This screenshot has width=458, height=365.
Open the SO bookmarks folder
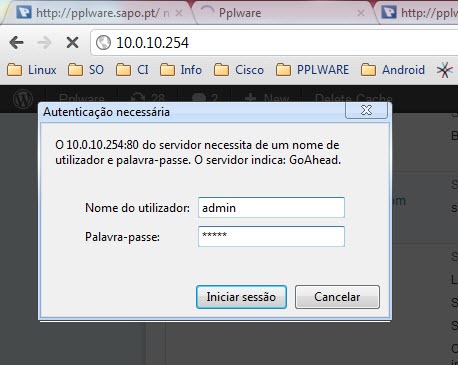[86, 70]
